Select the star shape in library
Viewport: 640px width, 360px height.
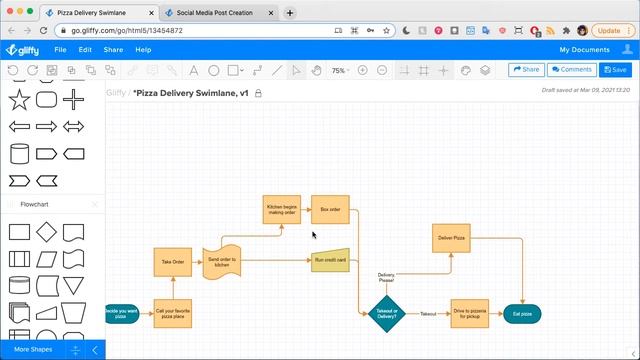click(x=19, y=100)
